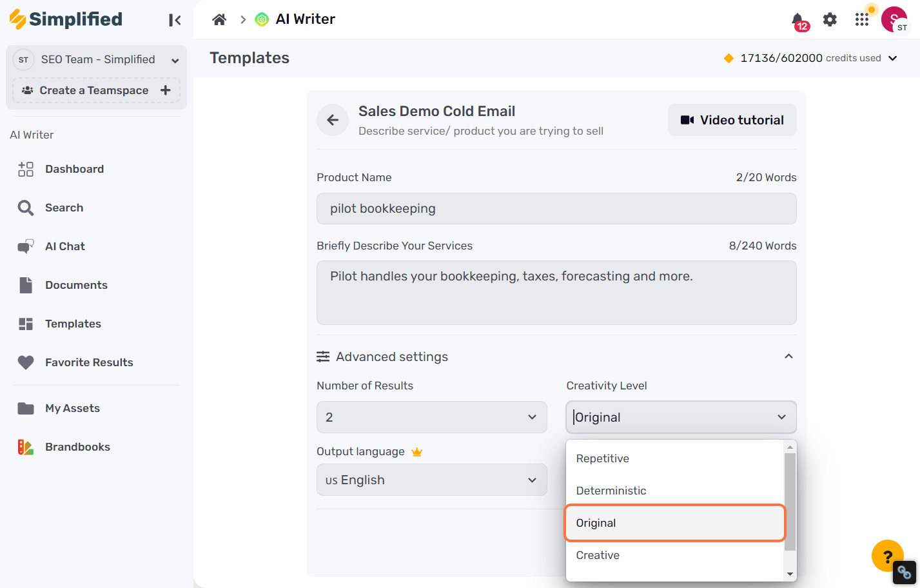This screenshot has width=920, height=588.
Task: Select Deterministic creativity option
Action: 675,491
